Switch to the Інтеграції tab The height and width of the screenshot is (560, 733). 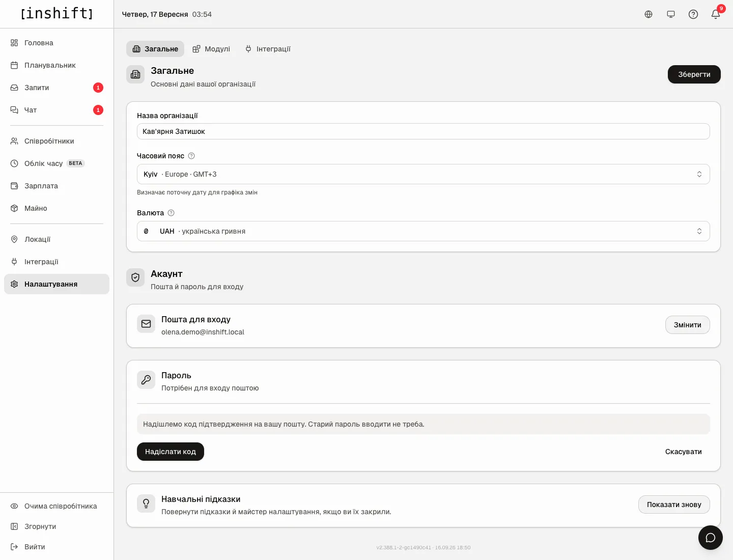point(268,49)
